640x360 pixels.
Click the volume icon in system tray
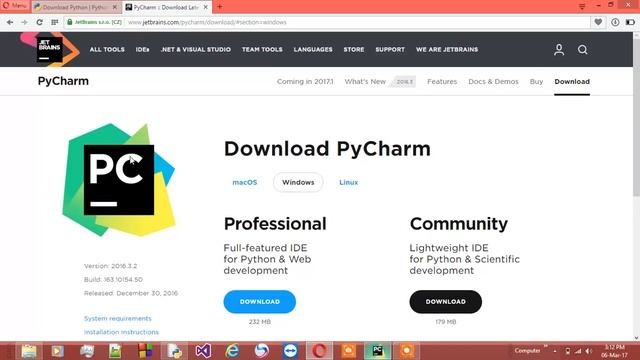click(588, 351)
